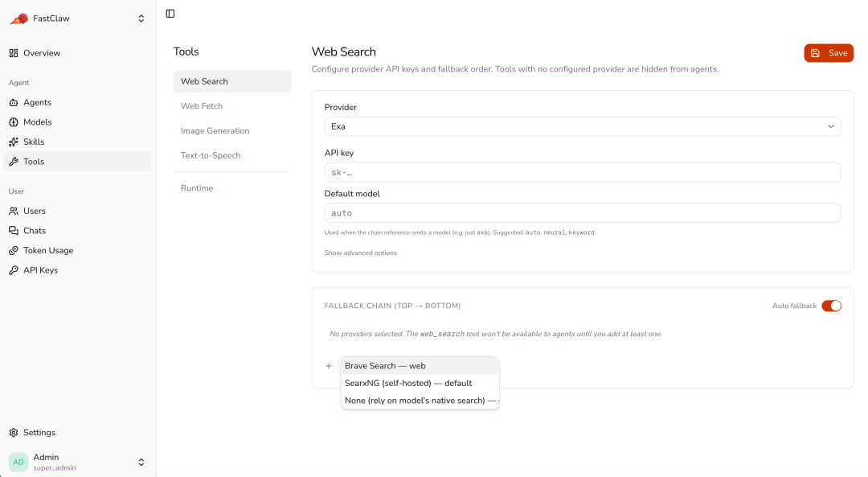868x477 pixels.
Task: Click the Agents robot icon
Action: tap(14, 102)
